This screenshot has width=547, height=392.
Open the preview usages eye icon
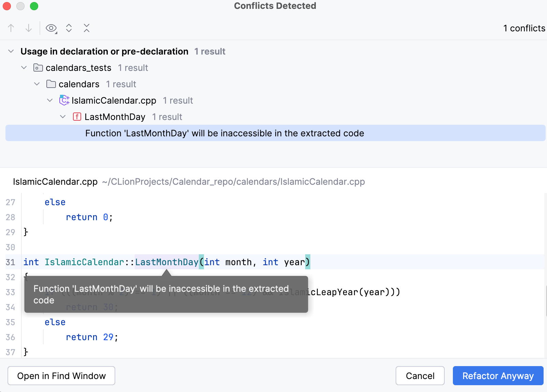(51, 28)
